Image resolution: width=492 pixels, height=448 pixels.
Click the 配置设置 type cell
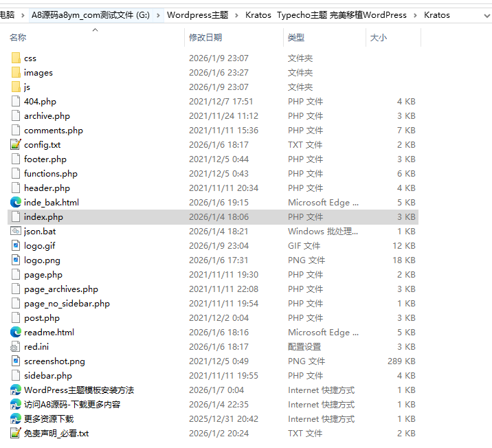[x=304, y=347]
